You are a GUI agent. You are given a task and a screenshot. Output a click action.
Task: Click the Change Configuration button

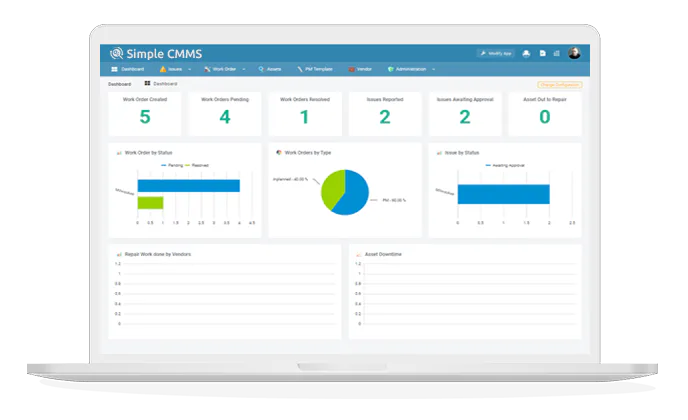[x=560, y=85]
